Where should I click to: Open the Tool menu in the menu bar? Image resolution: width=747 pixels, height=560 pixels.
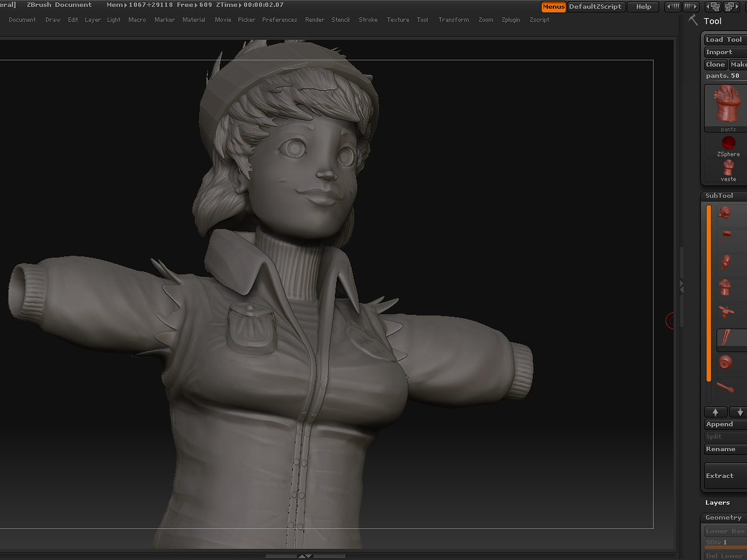coord(423,20)
